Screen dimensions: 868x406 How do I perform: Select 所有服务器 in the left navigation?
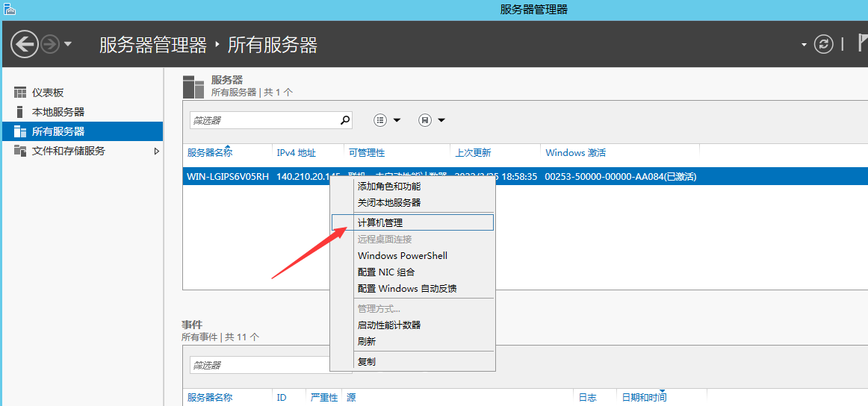[x=58, y=131]
